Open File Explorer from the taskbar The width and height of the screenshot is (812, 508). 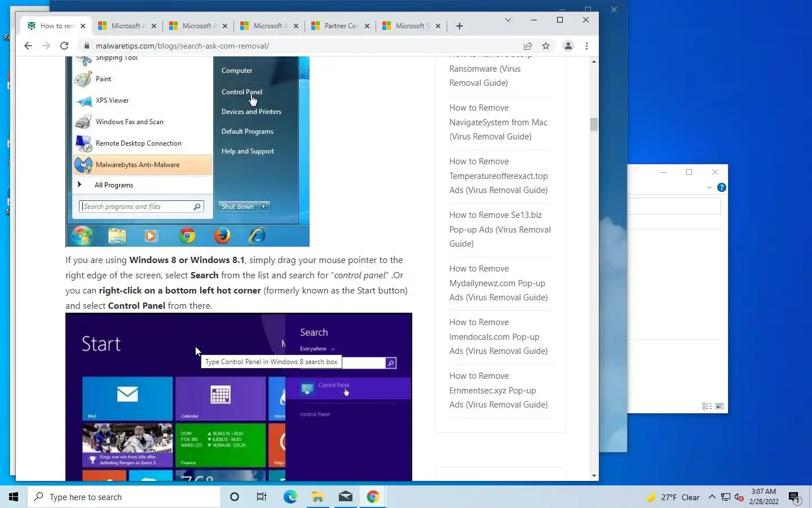(317, 497)
